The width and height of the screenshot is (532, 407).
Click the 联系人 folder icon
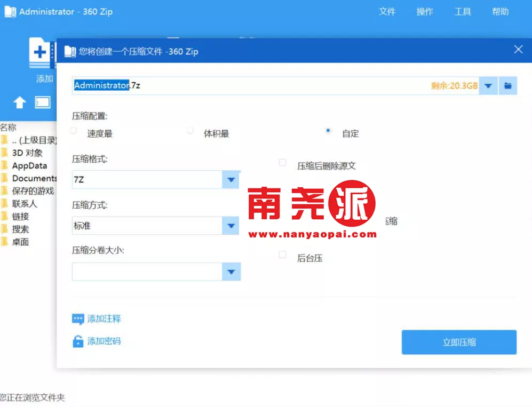(x=4, y=204)
